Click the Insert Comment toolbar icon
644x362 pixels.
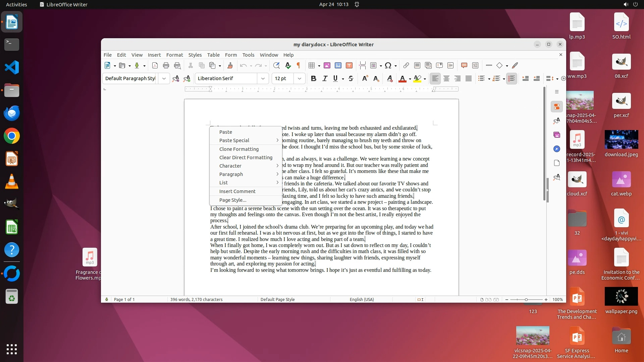point(464,65)
